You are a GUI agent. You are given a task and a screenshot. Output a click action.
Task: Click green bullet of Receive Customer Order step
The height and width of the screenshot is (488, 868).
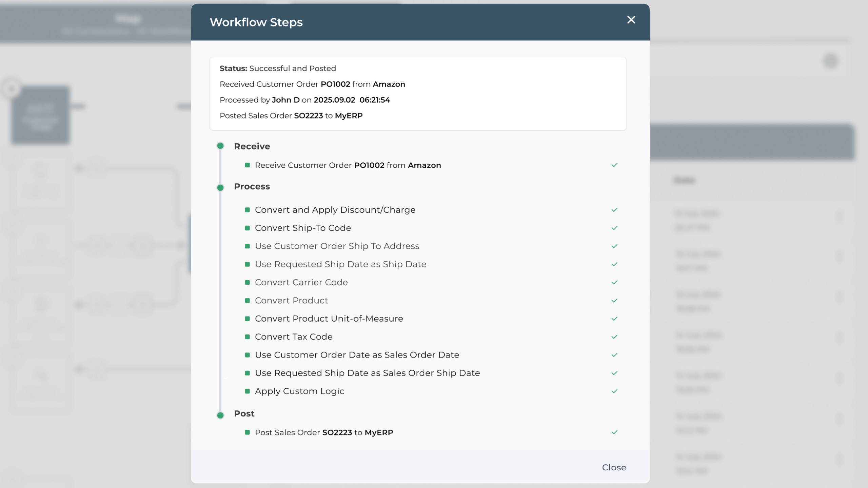[247, 165]
